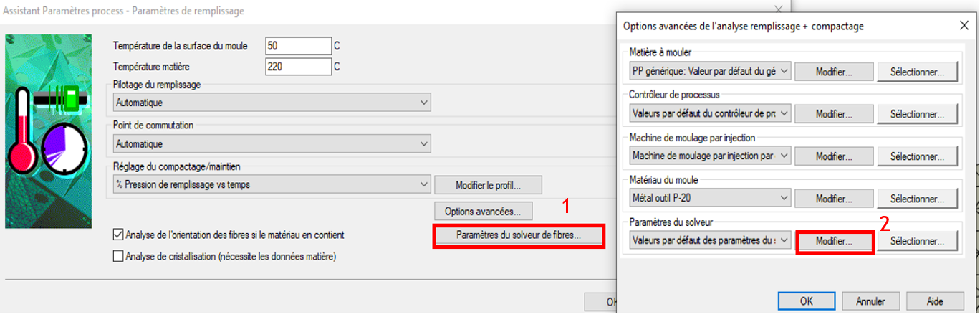980x317 pixels.
Task: Click the mold surface temperature field
Action: click(297, 46)
